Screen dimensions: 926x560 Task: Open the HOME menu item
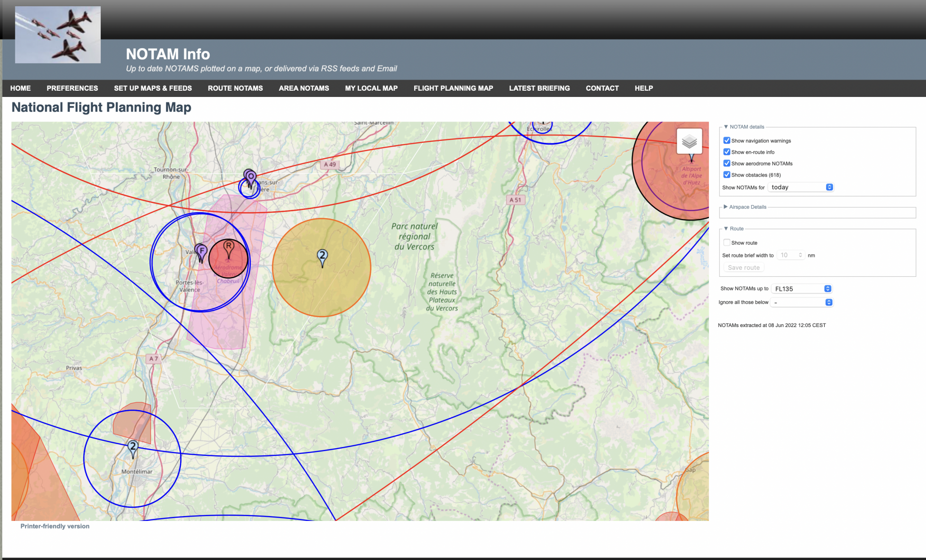coord(20,88)
